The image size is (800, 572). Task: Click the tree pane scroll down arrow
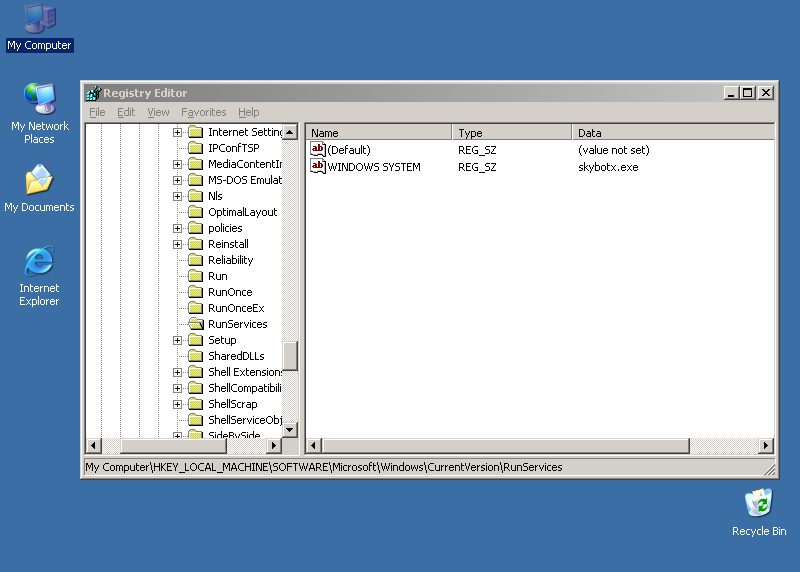[290, 430]
